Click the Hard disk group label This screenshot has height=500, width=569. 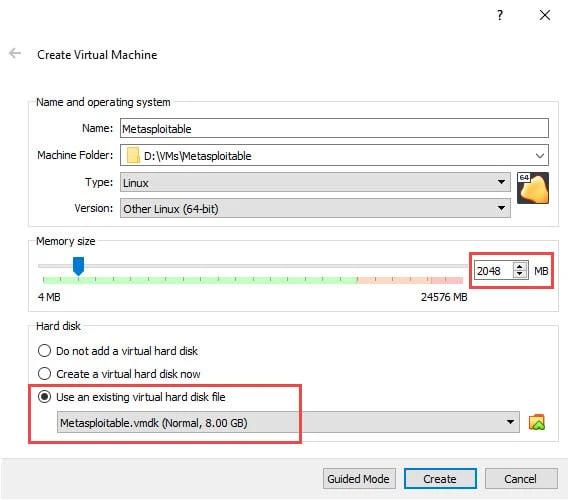coord(58,326)
